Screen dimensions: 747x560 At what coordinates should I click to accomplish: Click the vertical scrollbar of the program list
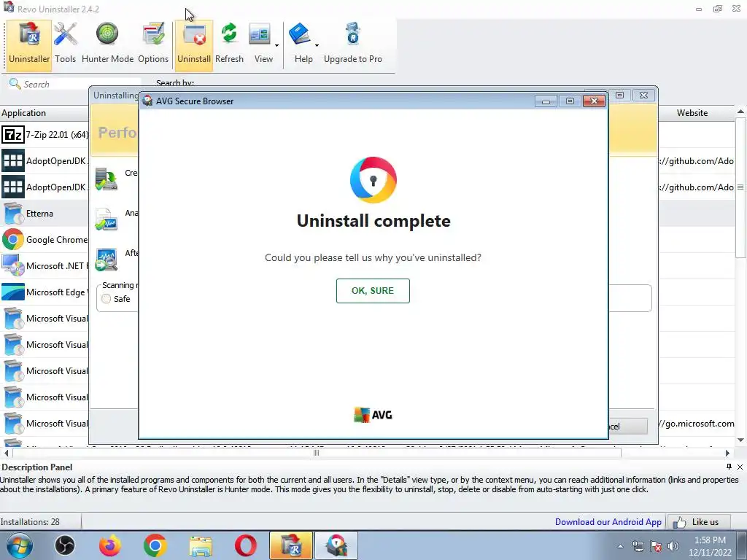tap(741, 187)
